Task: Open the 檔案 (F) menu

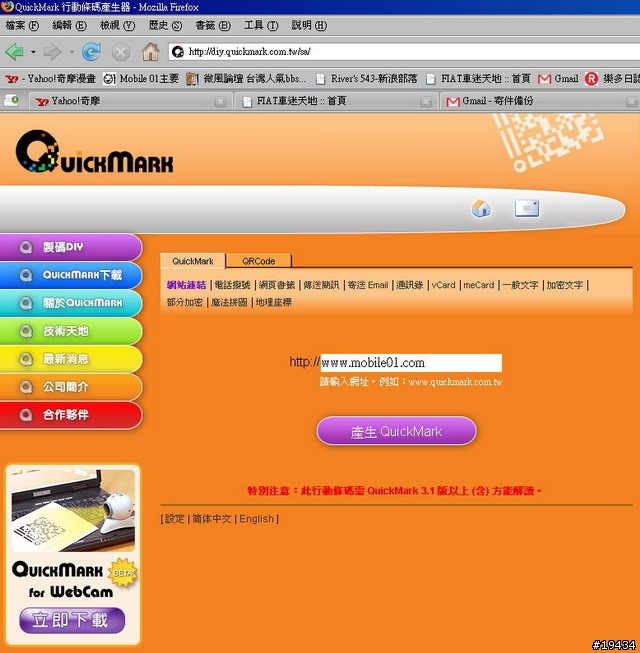Action: 22,25
